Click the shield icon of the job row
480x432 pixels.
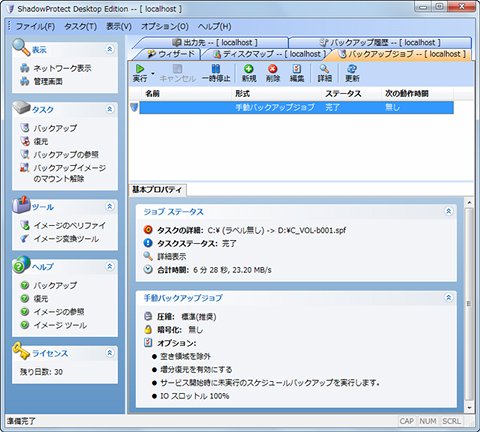[134, 107]
